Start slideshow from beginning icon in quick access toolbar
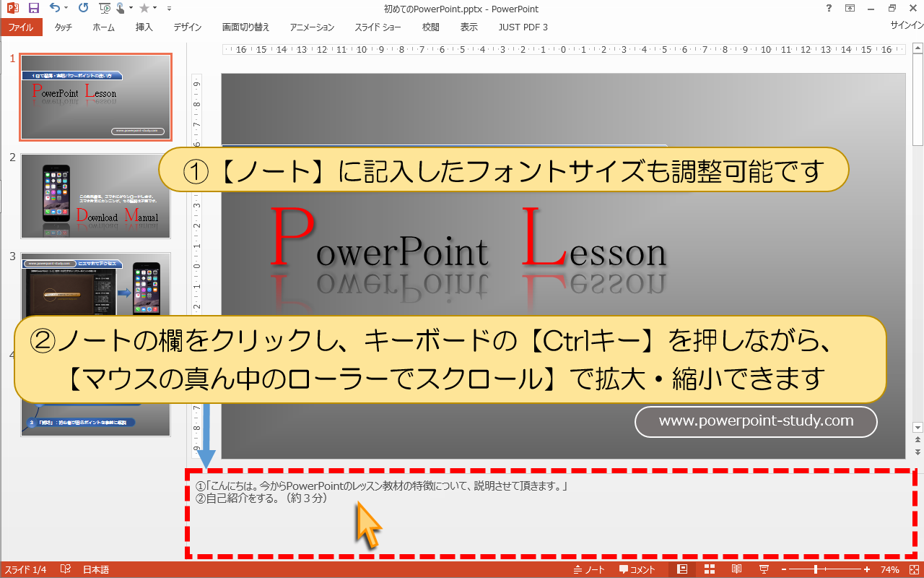This screenshot has width=924, height=578. [x=105, y=9]
